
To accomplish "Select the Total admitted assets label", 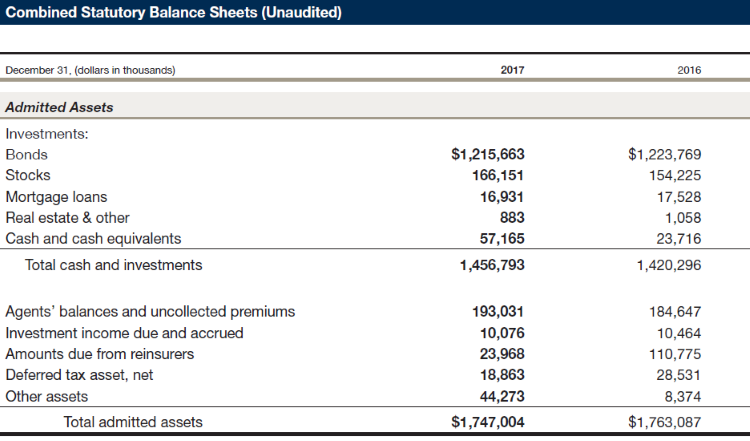I will 133,422.
